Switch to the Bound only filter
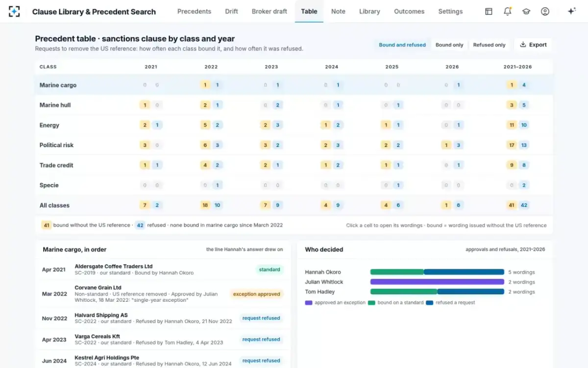Image resolution: width=588 pixels, height=368 pixels. [449, 45]
